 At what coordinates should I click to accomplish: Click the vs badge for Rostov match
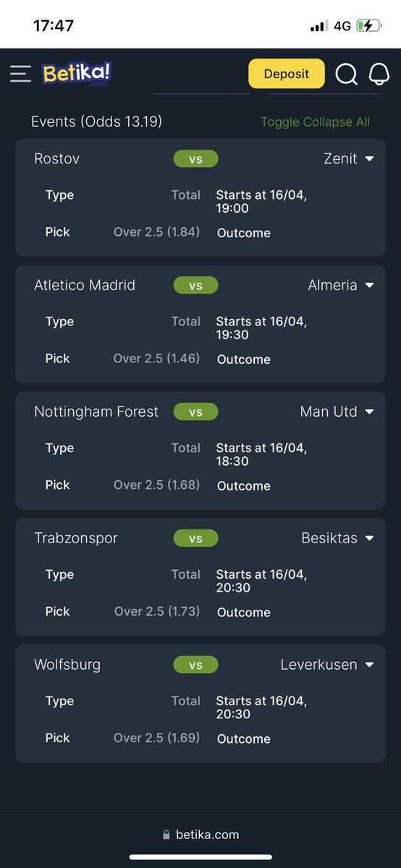[195, 159]
